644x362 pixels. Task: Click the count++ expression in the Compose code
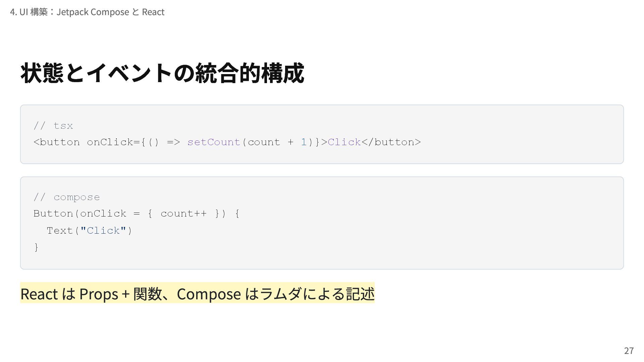(x=183, y=214)
